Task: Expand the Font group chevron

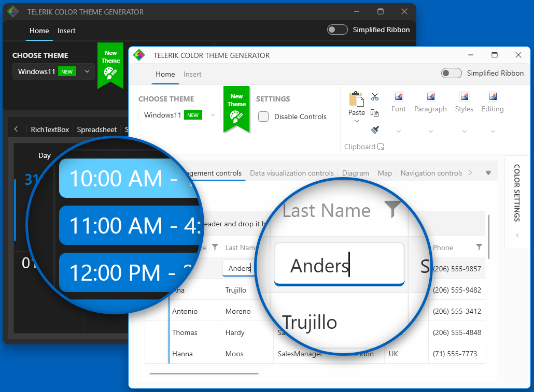Action: pos(399,132)
